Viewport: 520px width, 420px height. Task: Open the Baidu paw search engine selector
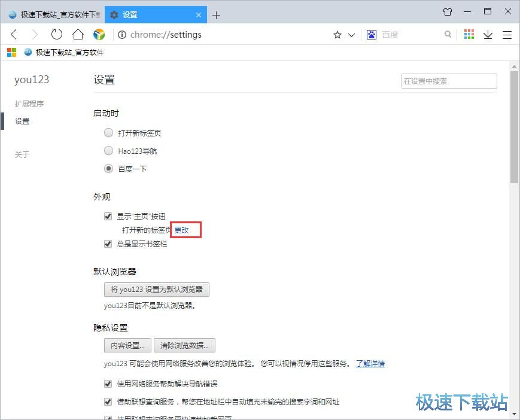[x=372, y=35]
